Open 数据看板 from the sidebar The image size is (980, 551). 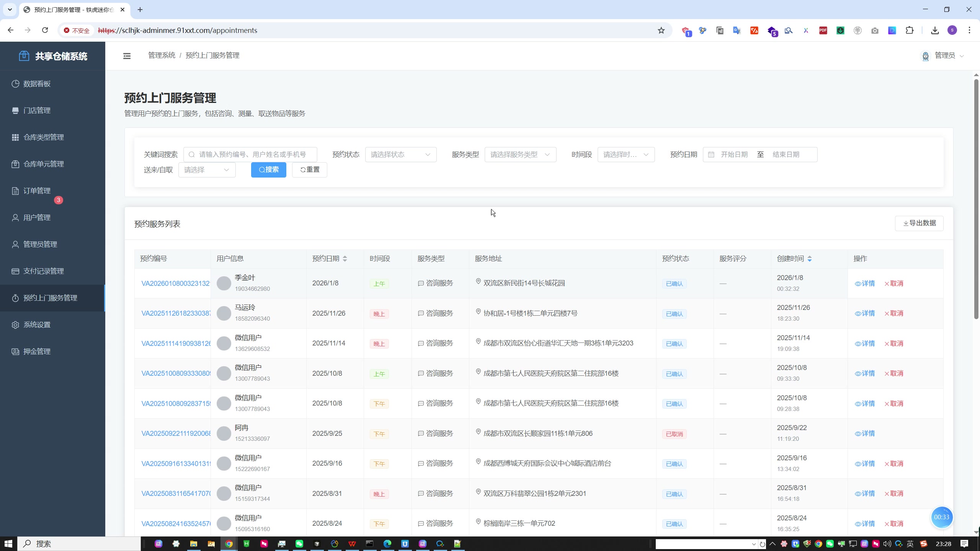point(37,84)
